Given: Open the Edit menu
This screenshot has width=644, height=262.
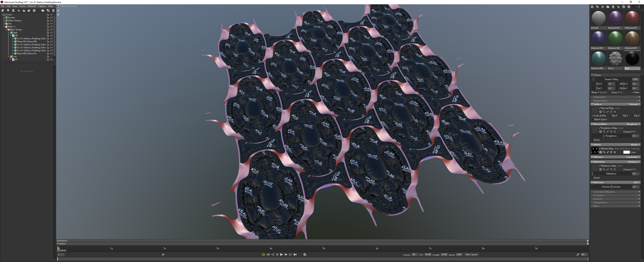Looking at the screenshot, I should pos(8,6).
